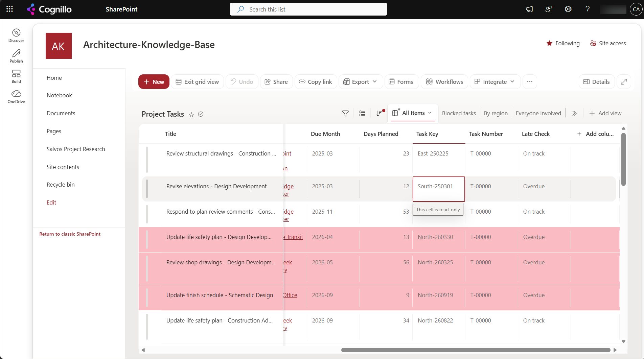Open the more commands ellipsis
The image size is (644, 359).
coord(530,81)
